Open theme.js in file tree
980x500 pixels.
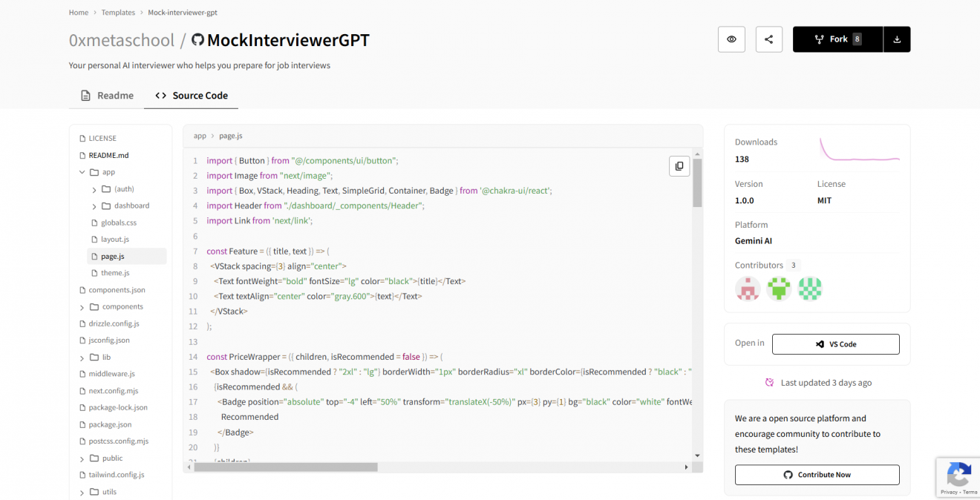click(x=115, y=273)
